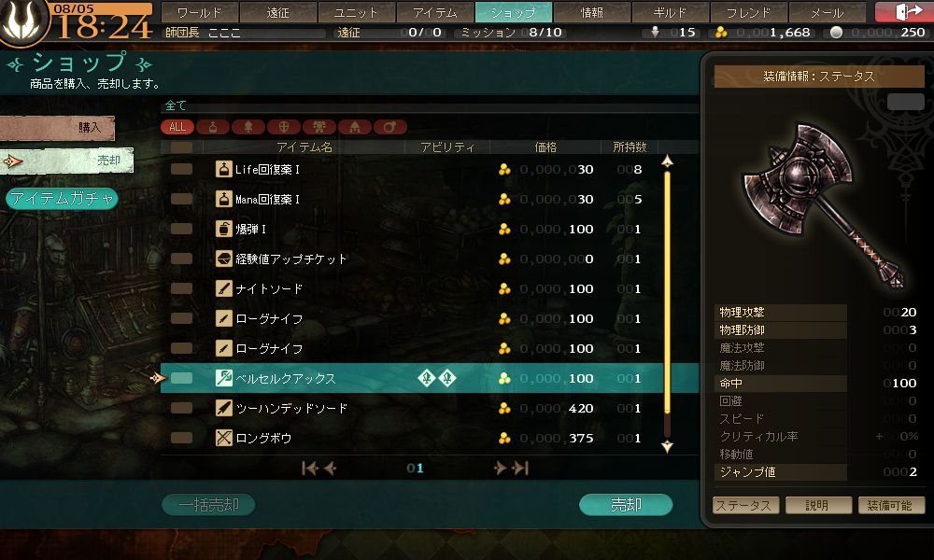Open the アイテムガチャ button
The image size is (934, 560).
click(x=62, y=199)
